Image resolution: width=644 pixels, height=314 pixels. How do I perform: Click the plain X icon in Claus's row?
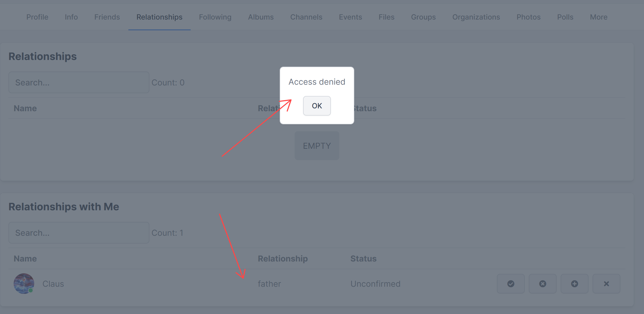606,284
